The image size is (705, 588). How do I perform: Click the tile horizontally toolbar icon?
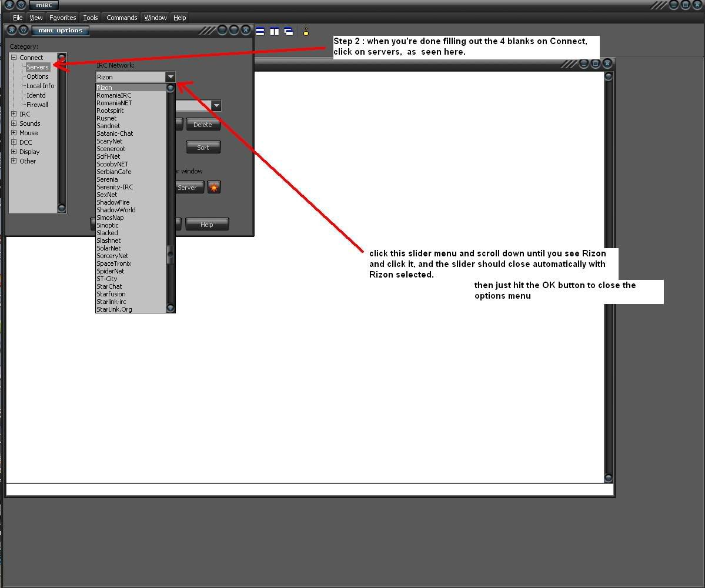(x=260, y=32)
